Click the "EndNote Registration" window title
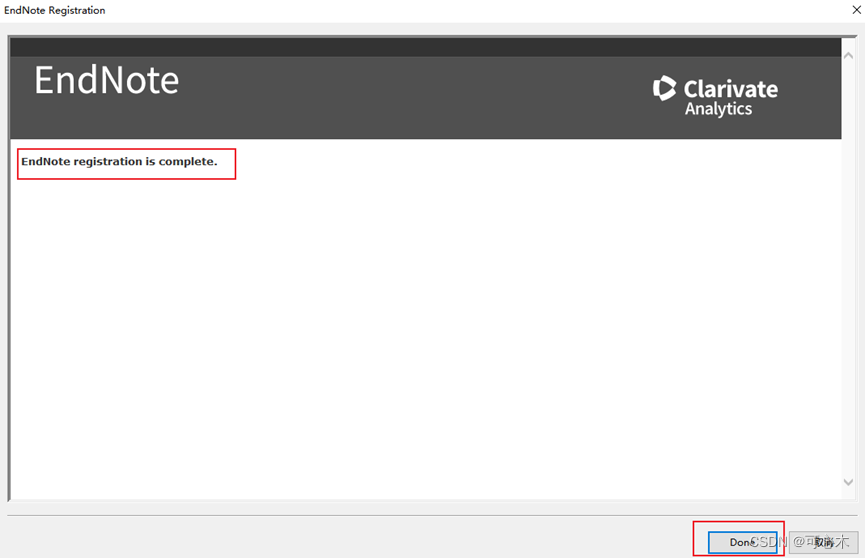 55,10
